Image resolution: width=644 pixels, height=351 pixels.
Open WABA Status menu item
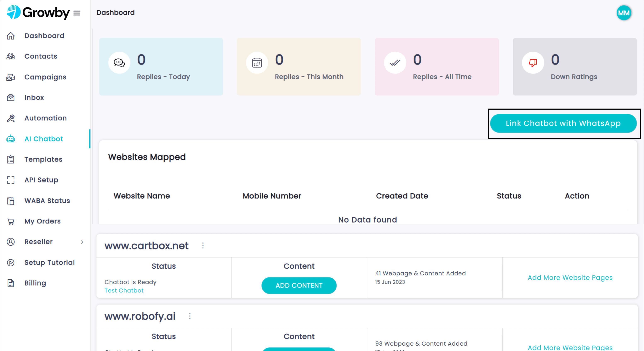[x=47, y=201]
